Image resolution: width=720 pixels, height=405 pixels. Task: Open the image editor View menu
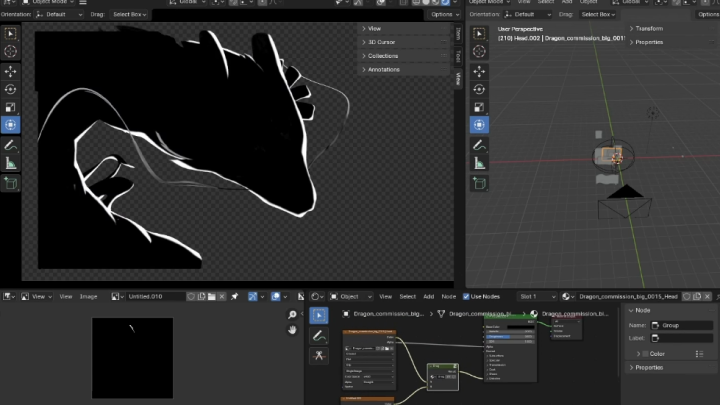click(66, 297)
